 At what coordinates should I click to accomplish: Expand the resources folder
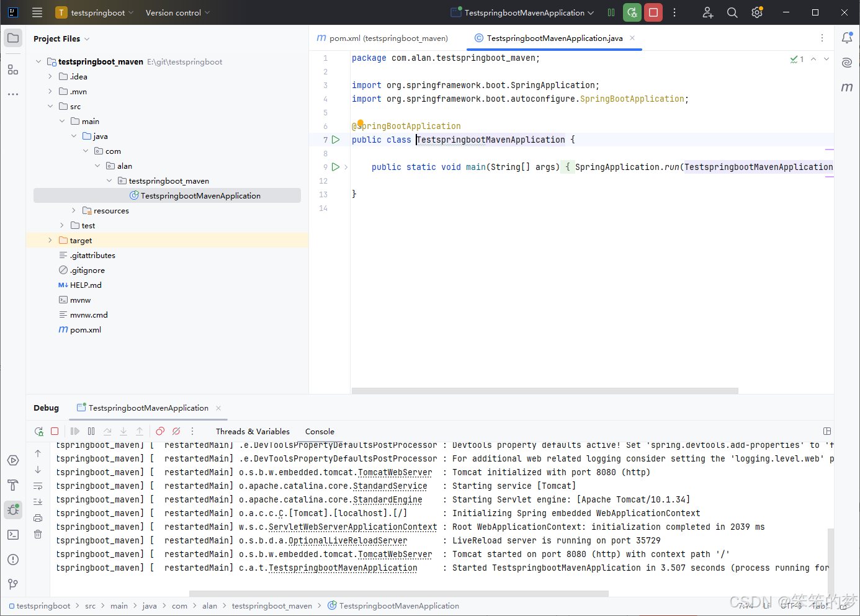[73, 210]
